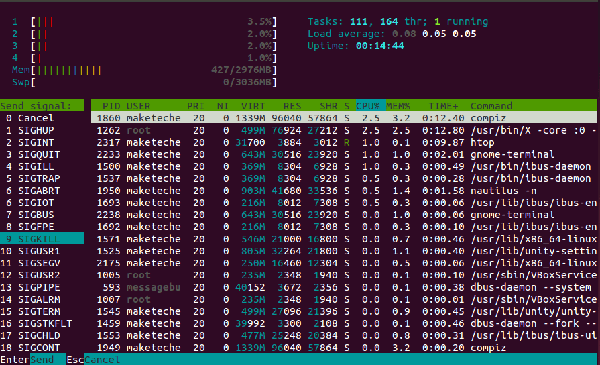Select the SIGCHLD signal entry
The image size is (600, 365).
point(42,336)
